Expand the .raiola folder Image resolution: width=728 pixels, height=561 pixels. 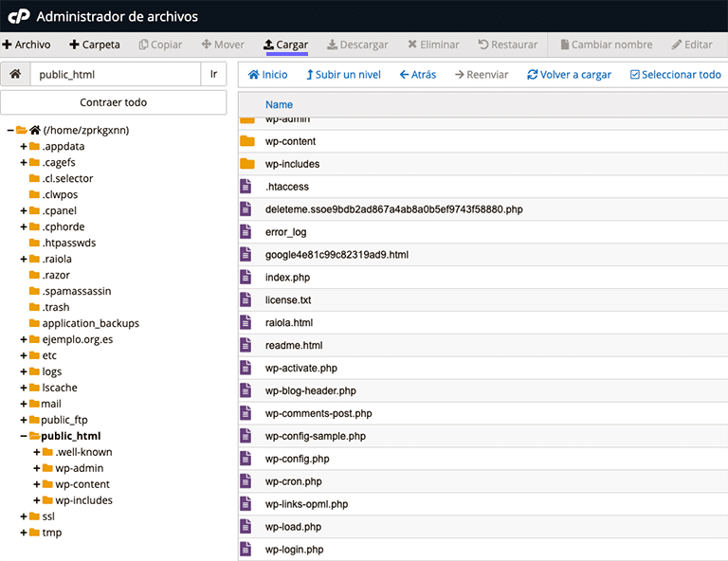point(23,259)
